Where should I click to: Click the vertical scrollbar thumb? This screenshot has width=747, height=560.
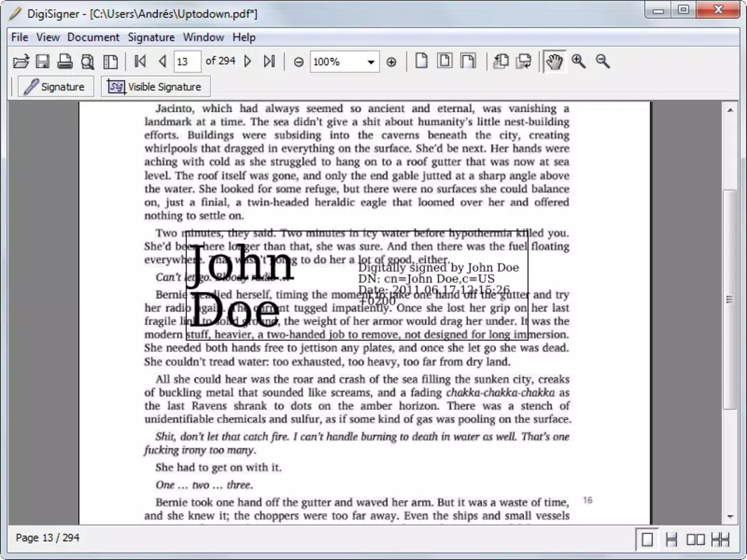tap(730, 299)
